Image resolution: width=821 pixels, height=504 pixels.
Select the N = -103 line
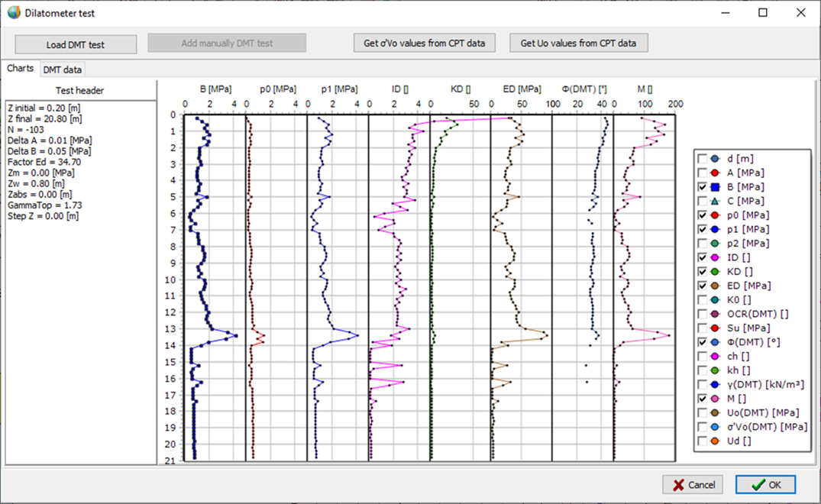(26, 130)
